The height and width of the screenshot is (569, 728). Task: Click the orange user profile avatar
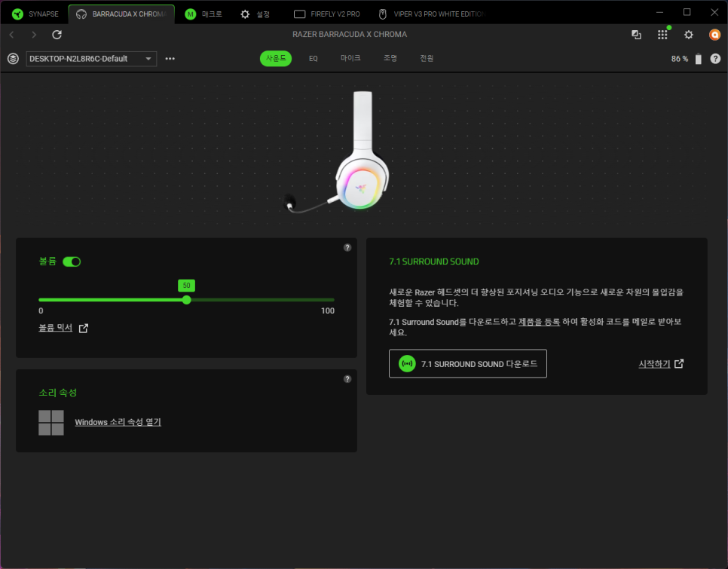pos(714,35)
